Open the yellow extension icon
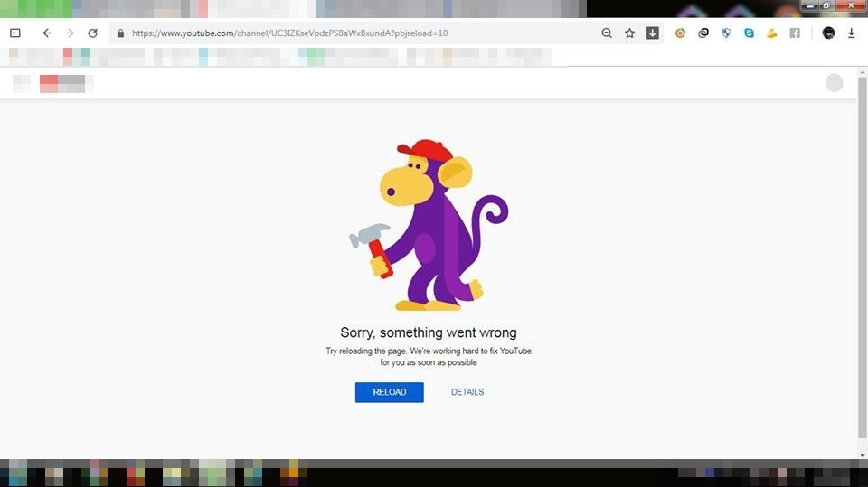Image resolution: width=868 pixels, height=487 pixels. point(771,33)
